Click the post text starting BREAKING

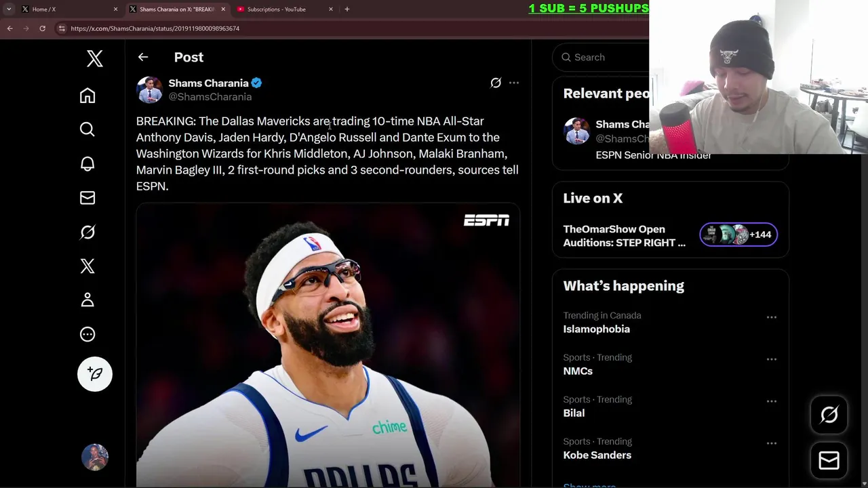pyautogui.click(x=328, y=153)
